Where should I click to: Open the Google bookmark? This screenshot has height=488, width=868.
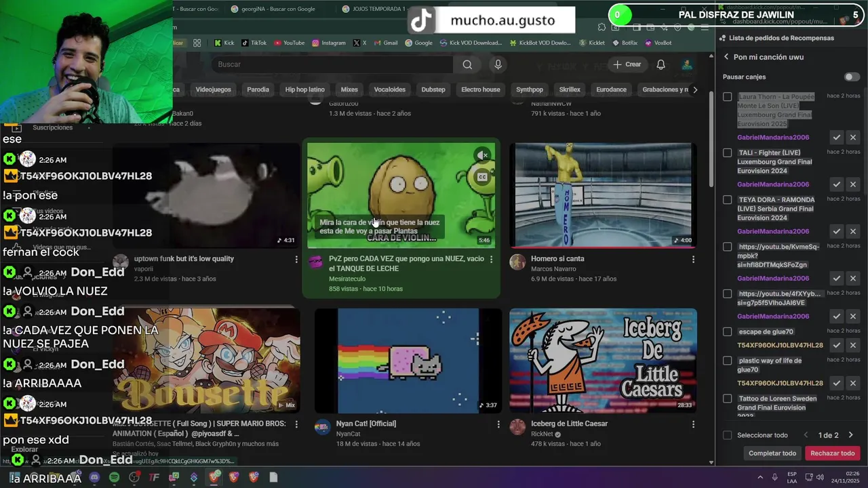click(418, 43)
